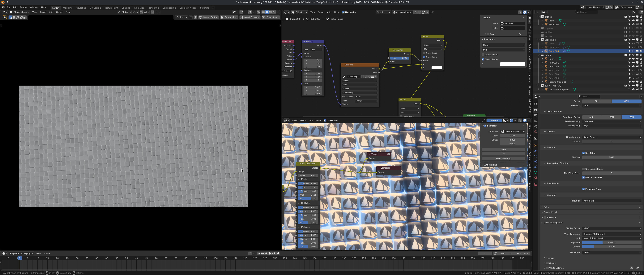Click the Reset Backdrop button
644x275 pixels.
(503, 158)
